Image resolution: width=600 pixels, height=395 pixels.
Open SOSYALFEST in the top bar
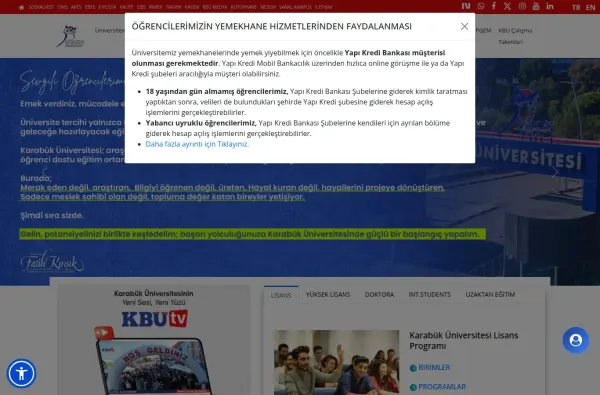(x=41, y=7)
